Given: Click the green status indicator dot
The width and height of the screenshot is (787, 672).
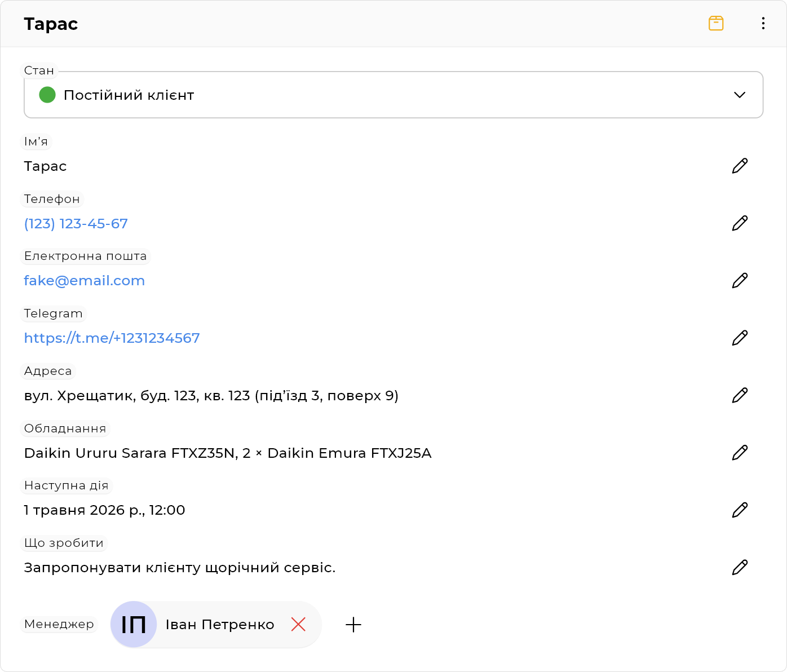Looking at the screenshot, I should 47,95.
